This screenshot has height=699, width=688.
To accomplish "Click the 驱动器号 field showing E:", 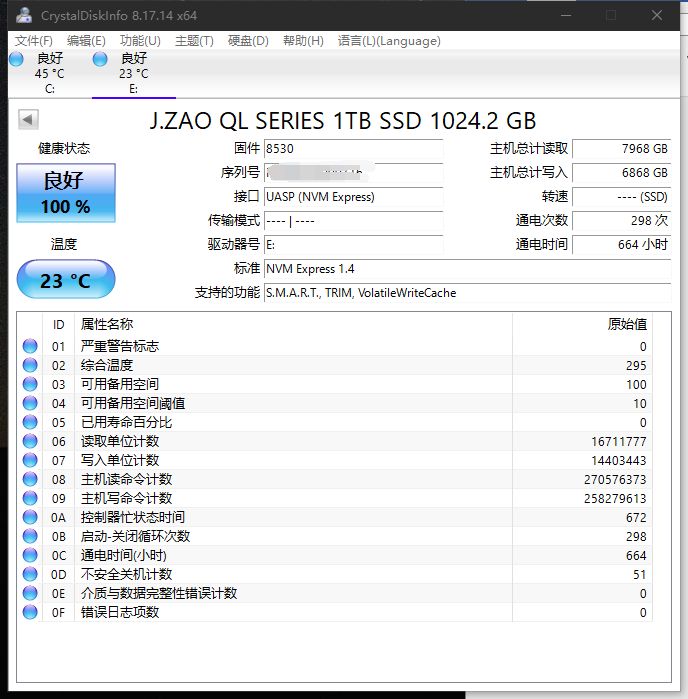I will coord(354,245).
